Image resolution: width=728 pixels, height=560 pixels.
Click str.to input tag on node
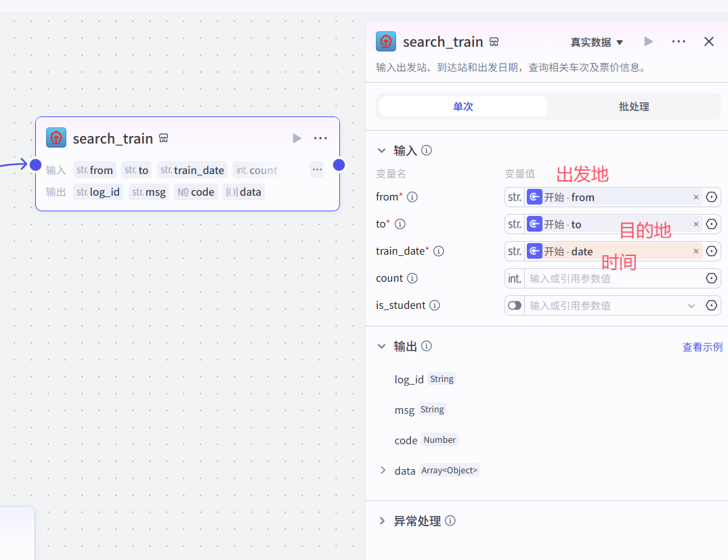pos(137,170)
